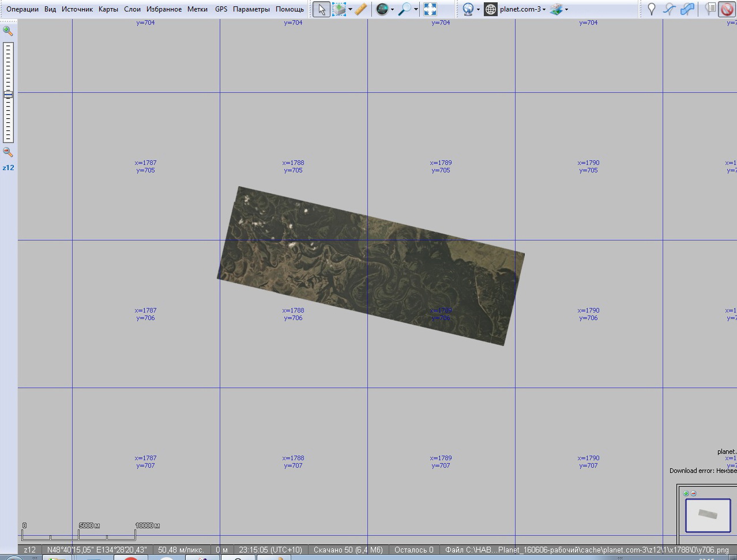Click the zoom in magnifier icon
737x560 pixels.
8,31
